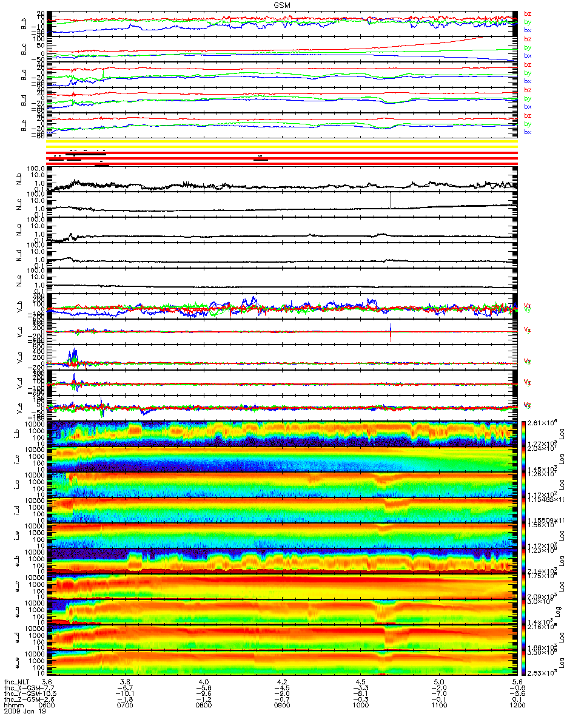Image resolution: width=564 pixels, height=728 pixels.
Task: Click the 0600 time tick label
Action: (x=47, y=706)
